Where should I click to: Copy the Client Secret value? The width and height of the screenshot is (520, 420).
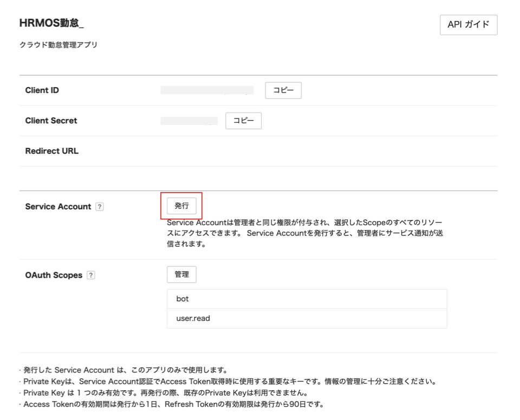click(x=243, y=121)
